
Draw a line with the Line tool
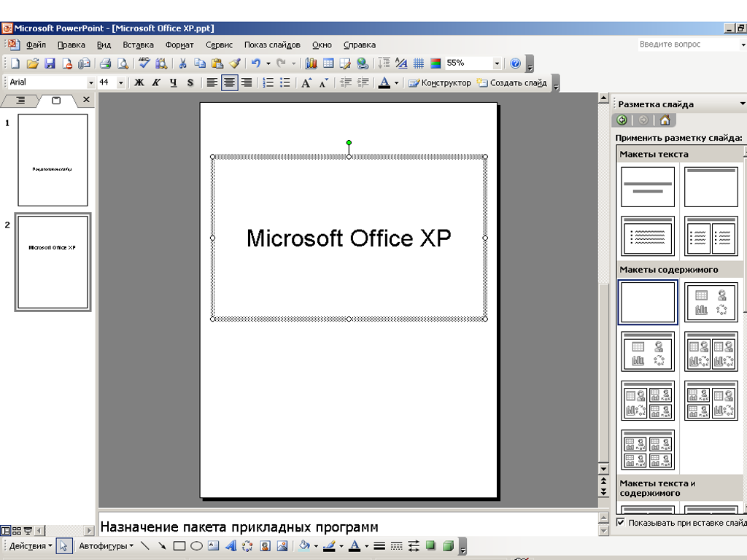(145, 546)
